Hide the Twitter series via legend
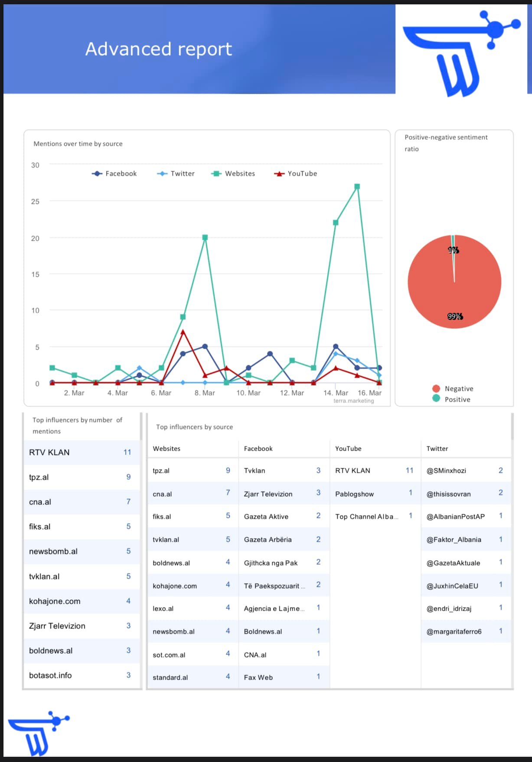This screenshot has height=762, width=532. [176, 173]
